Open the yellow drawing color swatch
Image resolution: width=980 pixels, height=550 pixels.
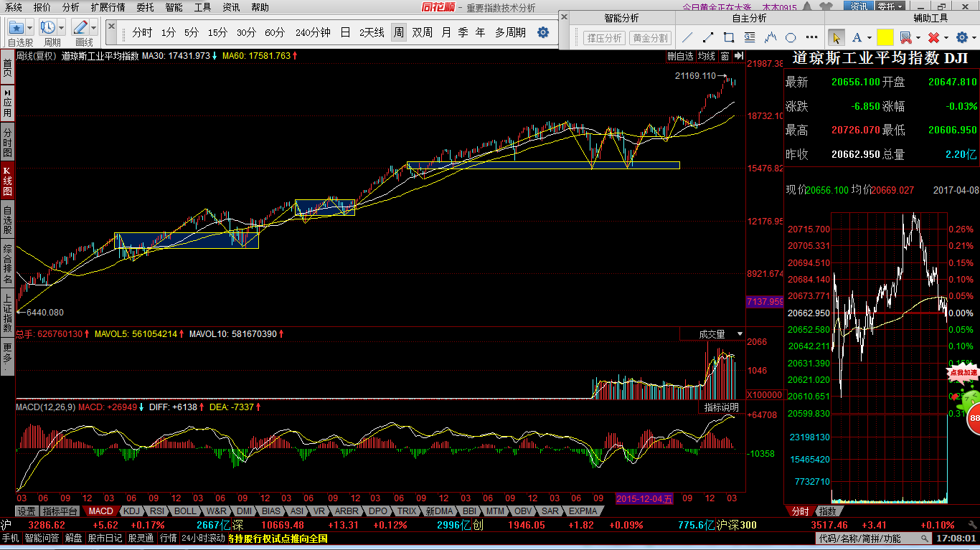point(885,37)
